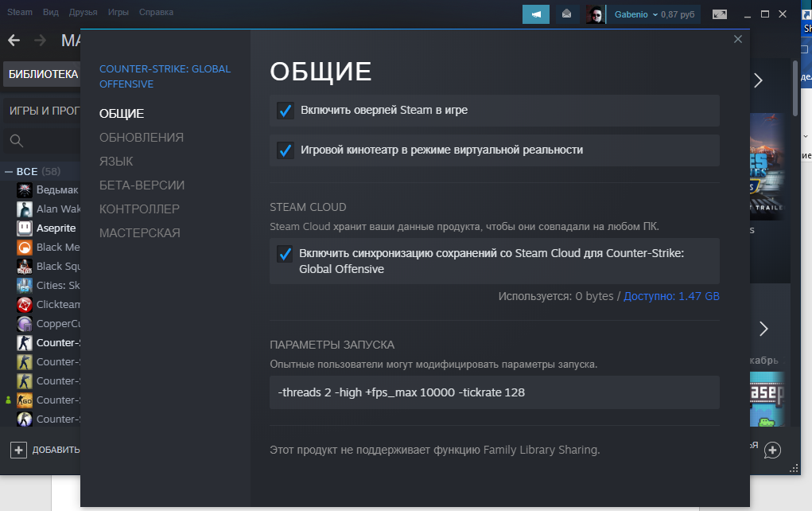The width and height of the screenshot is (812, 511).
Task: Open the inbox envelope icon
Action: pyautogui.click(x=566, y=14)
